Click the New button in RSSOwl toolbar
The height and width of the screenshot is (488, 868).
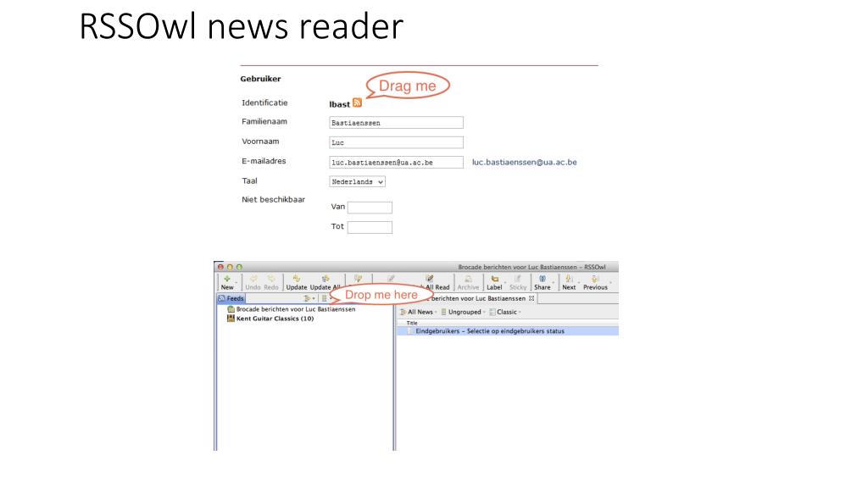[x=227, y=283]
